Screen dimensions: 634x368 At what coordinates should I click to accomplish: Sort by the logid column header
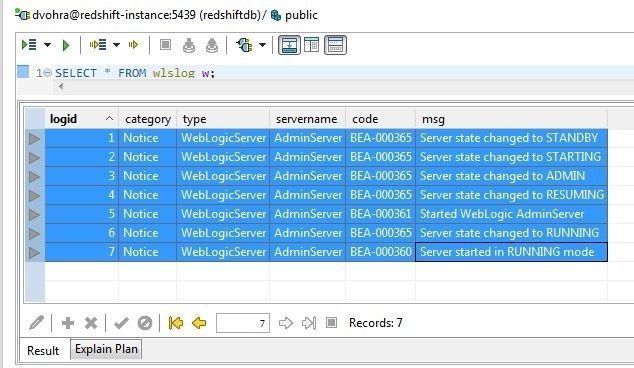82,119
